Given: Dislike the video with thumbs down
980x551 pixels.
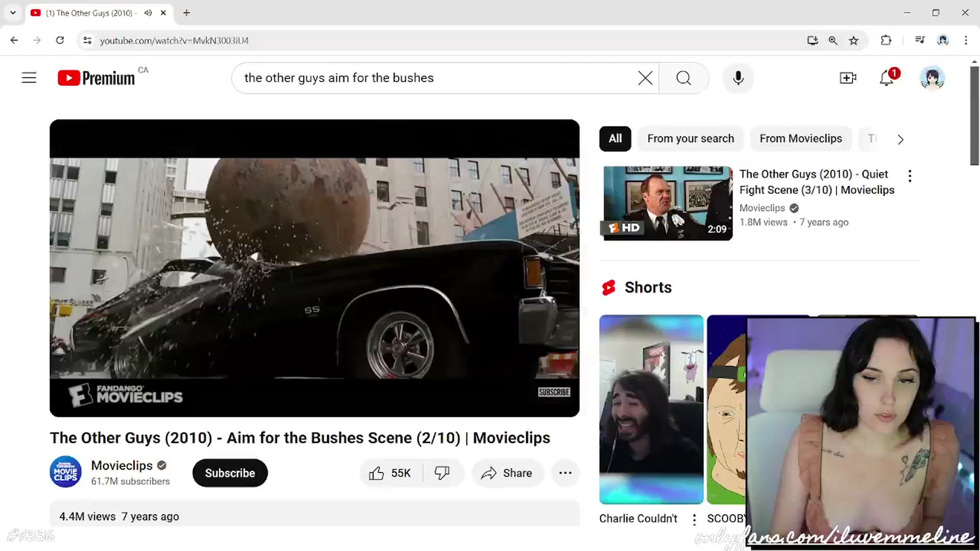Looking at the screenshot, I should pyautogui.click(x=442, y=473).
